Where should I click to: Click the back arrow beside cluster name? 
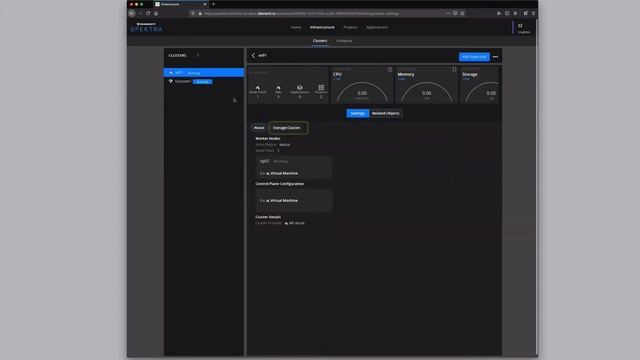click(253, 56)
